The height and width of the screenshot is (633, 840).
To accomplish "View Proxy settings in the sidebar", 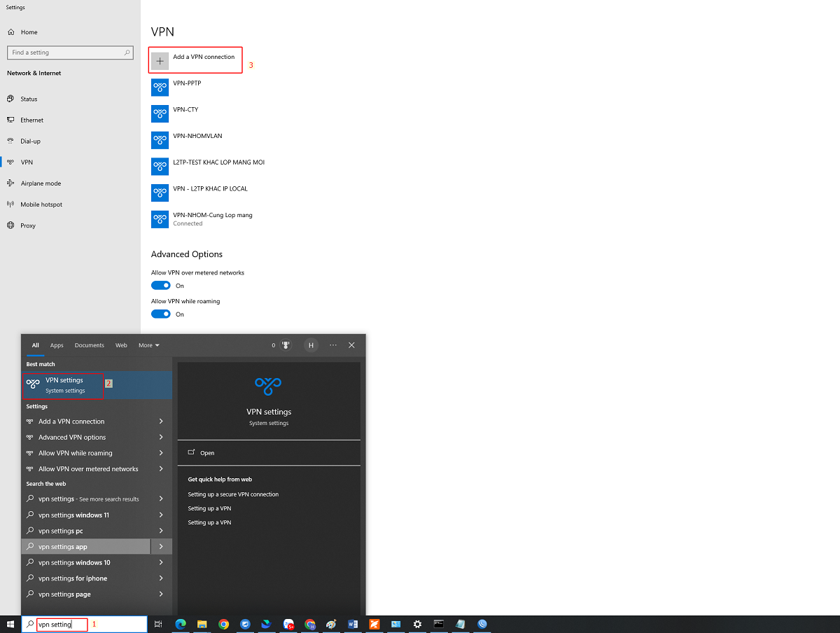I will coord(27,225).
